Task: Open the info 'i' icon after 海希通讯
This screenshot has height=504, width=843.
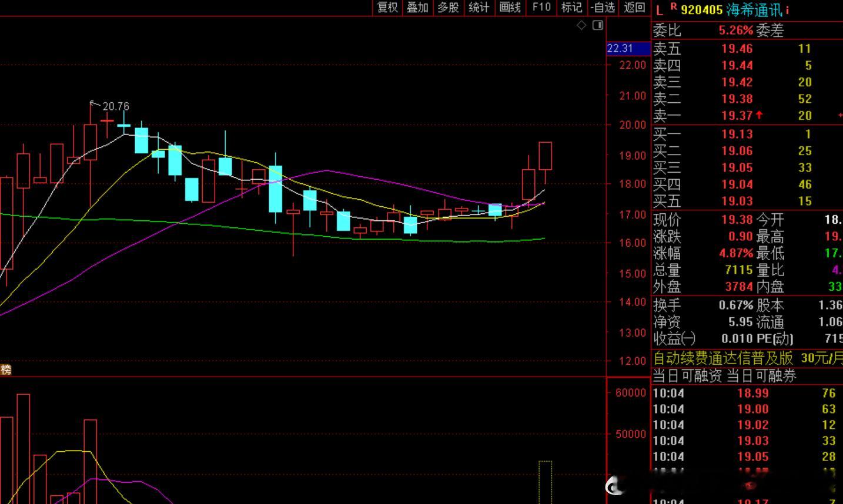Action: click(788, 10)
